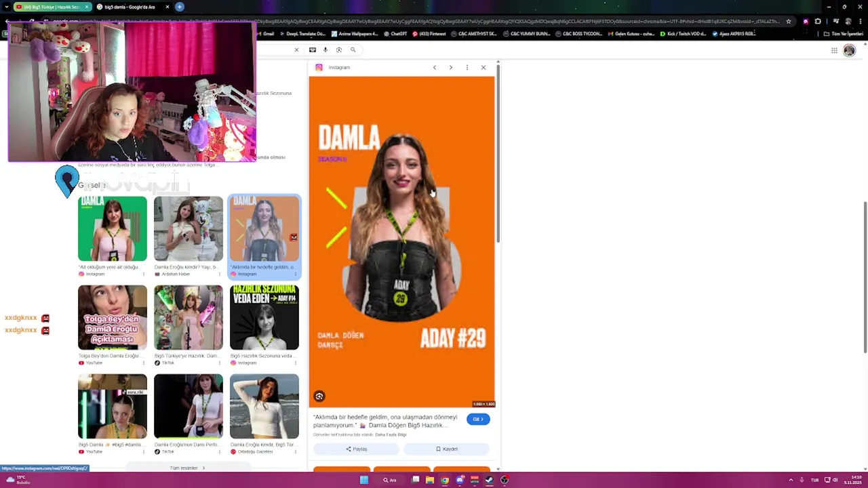Open the ChatGPT bookmark
This screenshot has height=488, width=868.
pyautogui.click(x=395, y=33)
